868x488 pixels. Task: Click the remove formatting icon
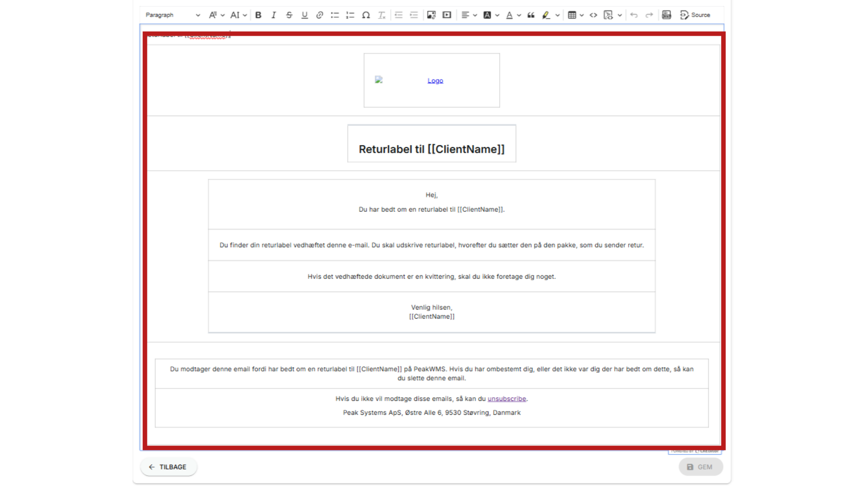[382, 15]
